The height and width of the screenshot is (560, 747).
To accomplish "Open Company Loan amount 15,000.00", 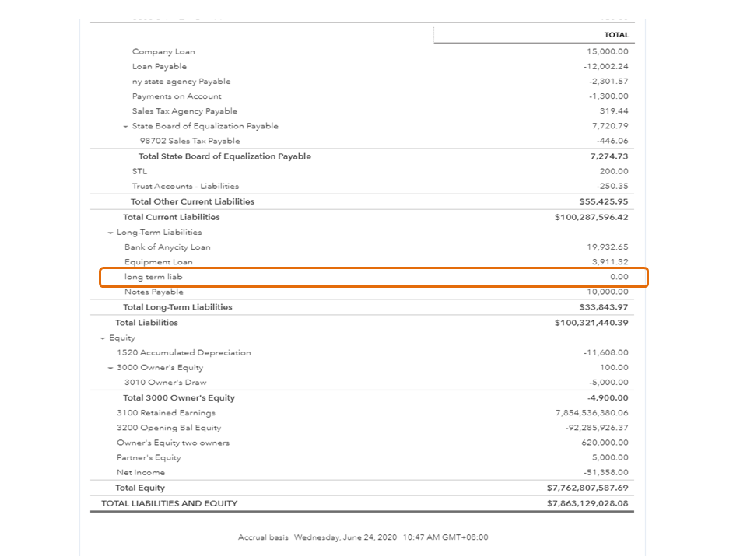I will coord(608,51).
